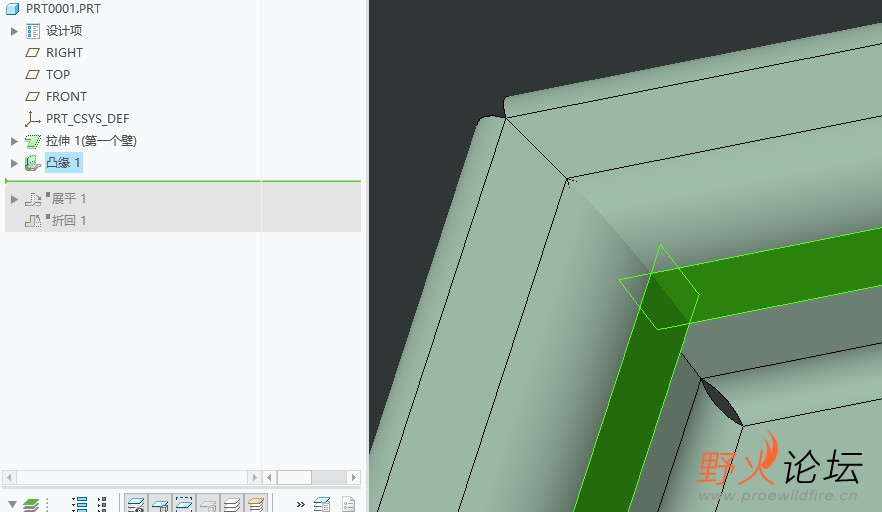Select the 拉伸 1 extrude feature icon

pos(33,141)
